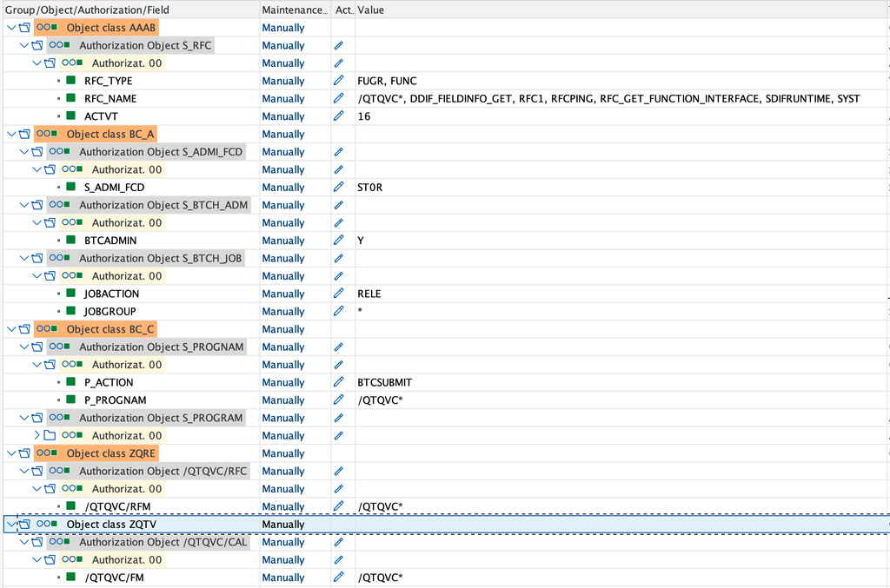Image resolution: width=890 pixels, height=588 pixels.
Task: Click status lights icon of Object class AAAB
Action: tap(47, 27)
